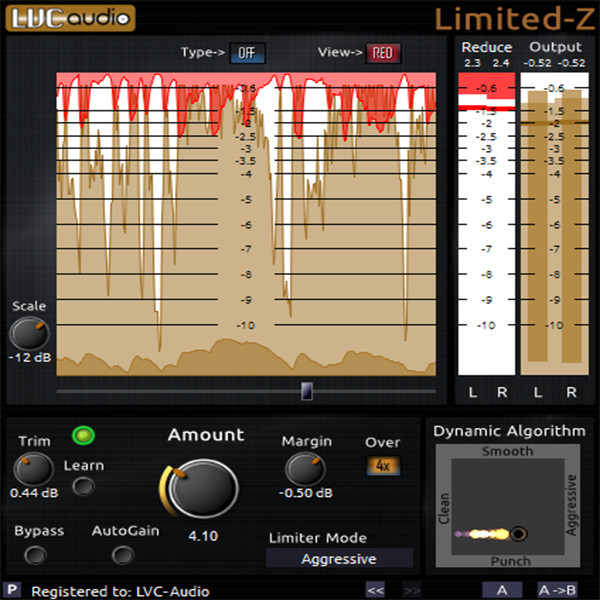
Task: Toggle the Bypass button
Action: (x=35, y=554)
